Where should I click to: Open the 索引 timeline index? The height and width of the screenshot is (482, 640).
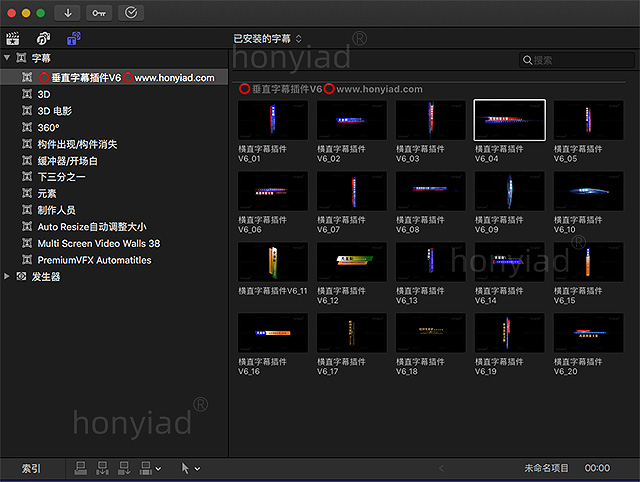pyautogui.click(x=31, y=469)
